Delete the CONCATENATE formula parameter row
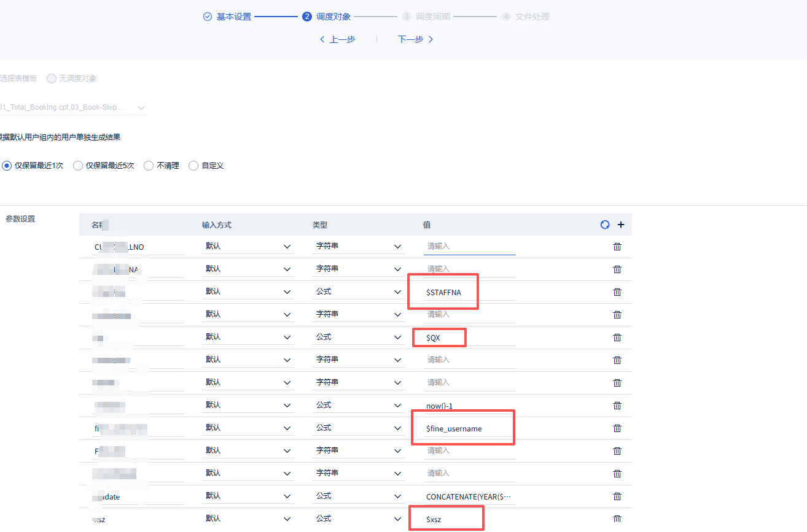The image size is (807, 532). click(x=617, y=496)
